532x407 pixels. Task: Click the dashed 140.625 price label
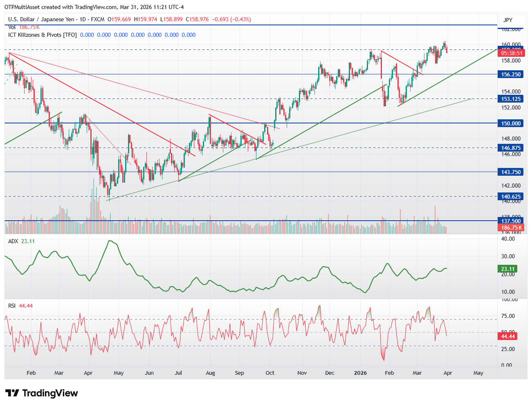(511, 197)
